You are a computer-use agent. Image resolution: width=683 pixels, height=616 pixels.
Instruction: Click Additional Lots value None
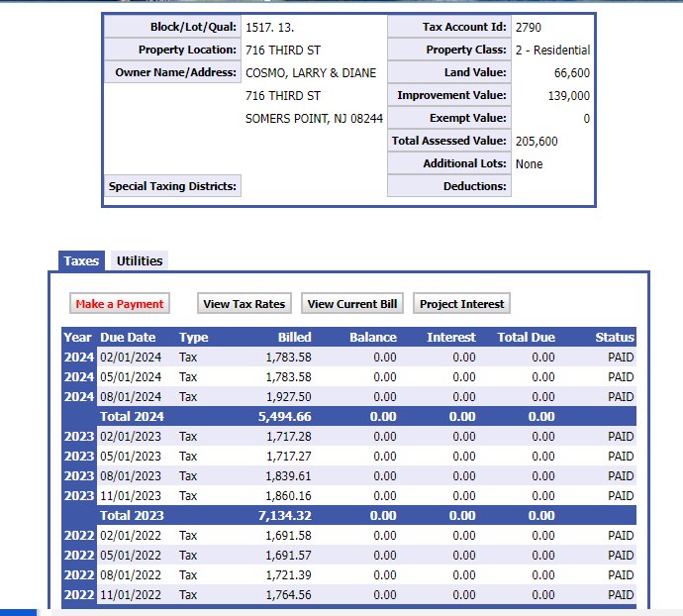coord(530,164)
